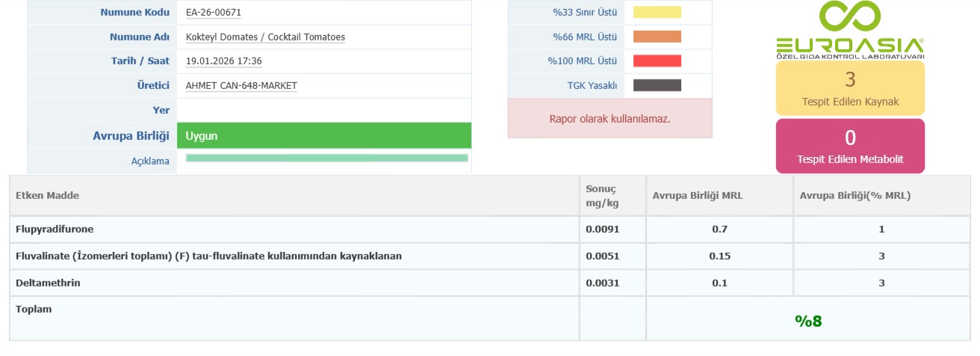Viewport: 980px width, 356px height.
Task: Click the green %8 total value
Action: click(x=808, y=321)
